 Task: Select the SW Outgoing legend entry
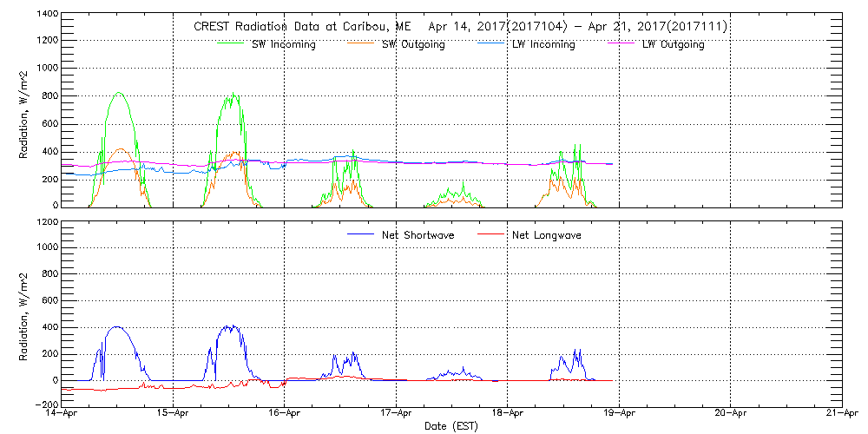point(413,44)
